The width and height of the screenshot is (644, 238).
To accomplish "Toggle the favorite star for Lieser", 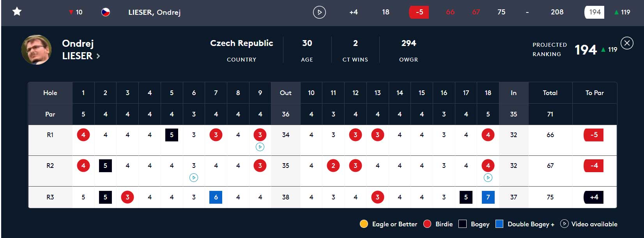I will tap(17, 12).
